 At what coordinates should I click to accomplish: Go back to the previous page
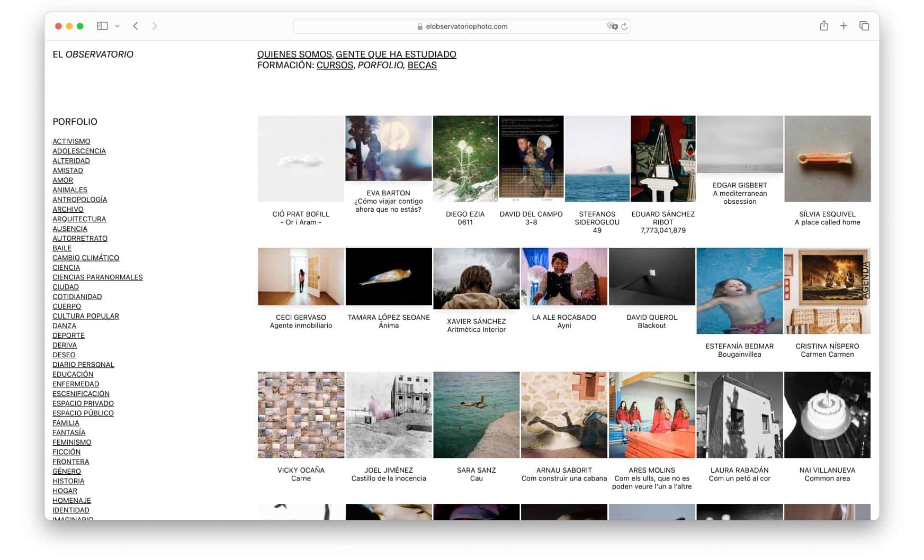pos(136,26)
